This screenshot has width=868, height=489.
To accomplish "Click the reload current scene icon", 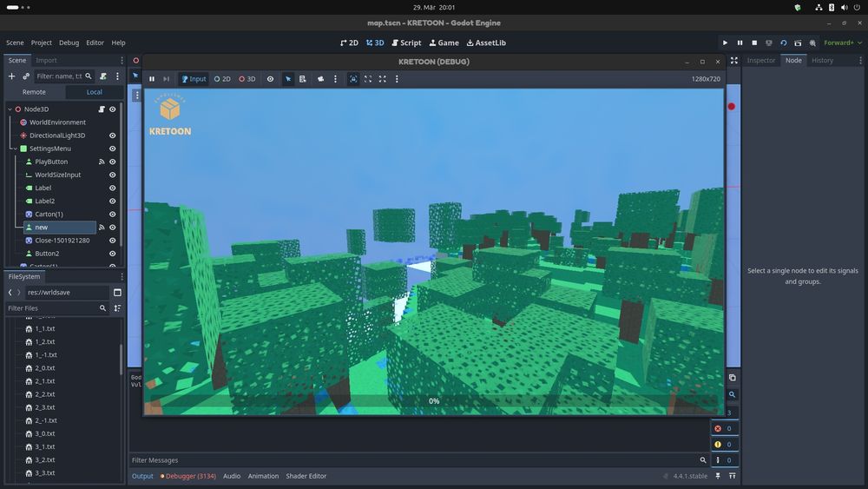I will (783, 43).
